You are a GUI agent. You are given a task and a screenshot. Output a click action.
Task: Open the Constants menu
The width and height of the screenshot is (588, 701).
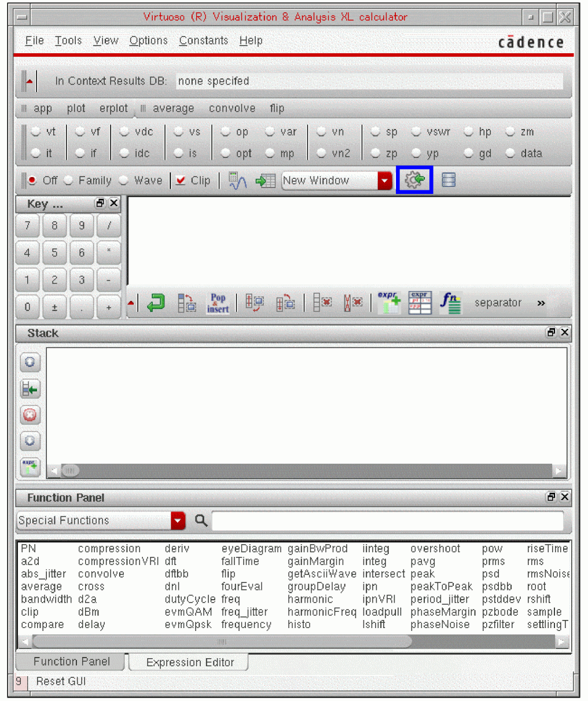pos(204,41)
